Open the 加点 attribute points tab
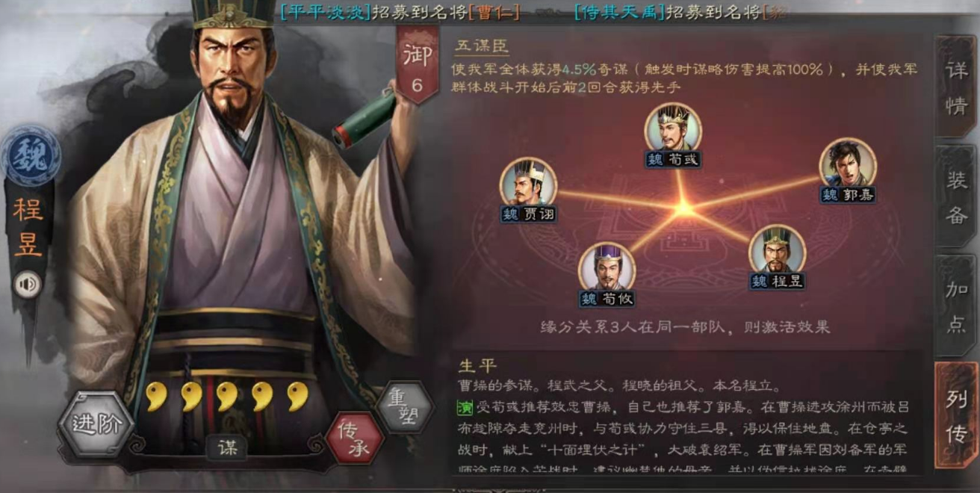This screenshot has width=980, height=493. (x=957, y=306)
